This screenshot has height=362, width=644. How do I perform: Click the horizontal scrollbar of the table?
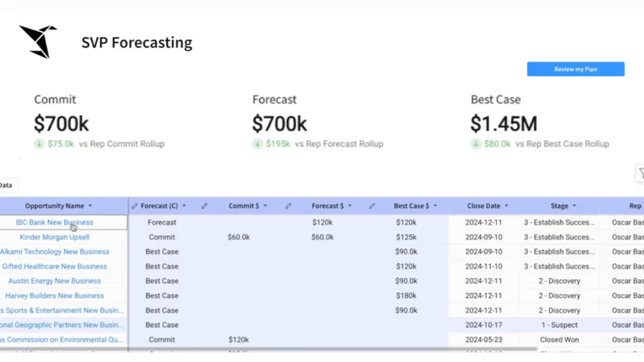click(x=269, y=349)
